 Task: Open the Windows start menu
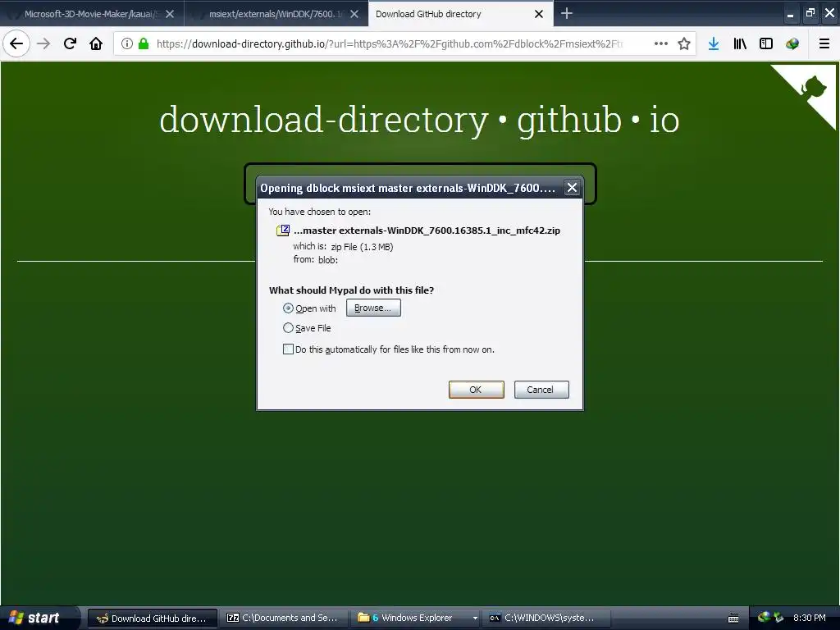(39, 618)
